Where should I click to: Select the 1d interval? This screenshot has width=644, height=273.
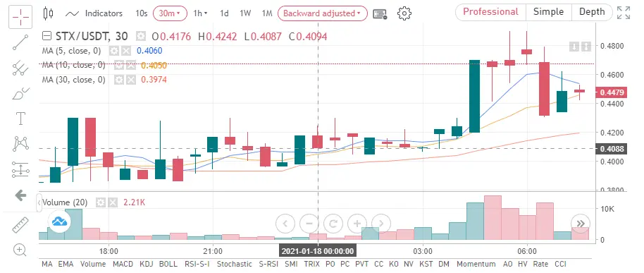(224, 13)
